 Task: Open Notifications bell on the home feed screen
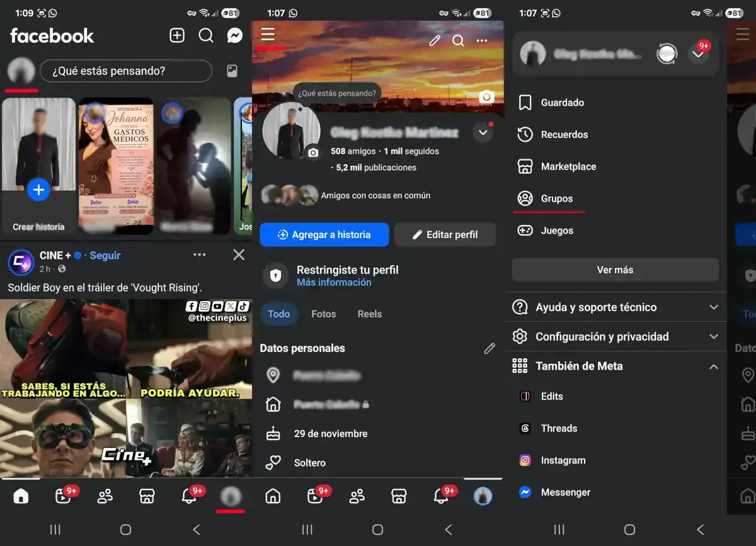tap(189, 496)
